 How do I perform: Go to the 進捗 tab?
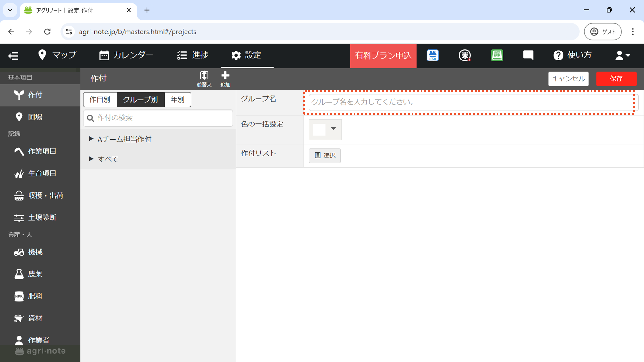coord(193,55)
